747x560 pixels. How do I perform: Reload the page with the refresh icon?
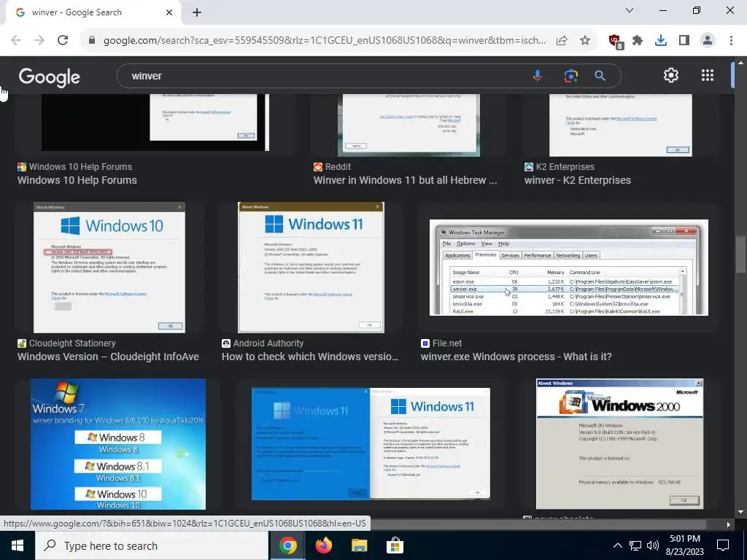coord(63,40)
